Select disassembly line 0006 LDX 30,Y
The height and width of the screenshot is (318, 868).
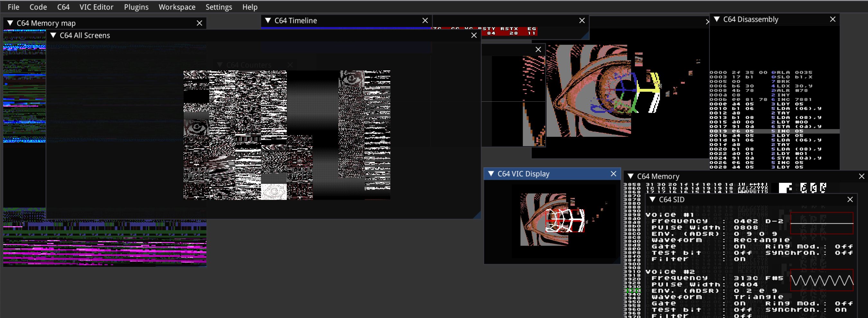[774, 86]
